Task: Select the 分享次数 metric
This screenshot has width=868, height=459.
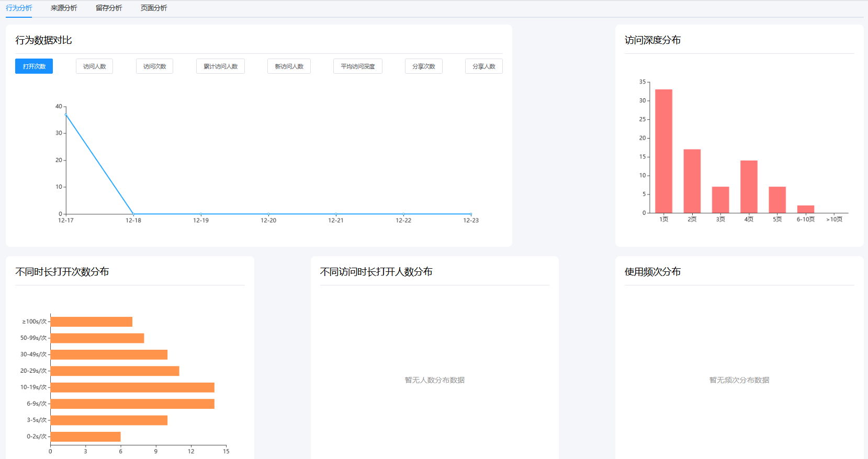Action: click(423, 66)
